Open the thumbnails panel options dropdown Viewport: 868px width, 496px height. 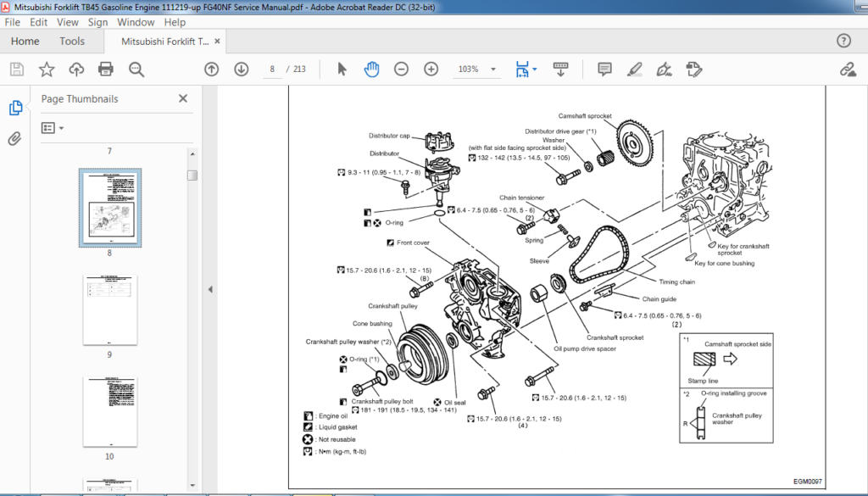coord(53,127)
